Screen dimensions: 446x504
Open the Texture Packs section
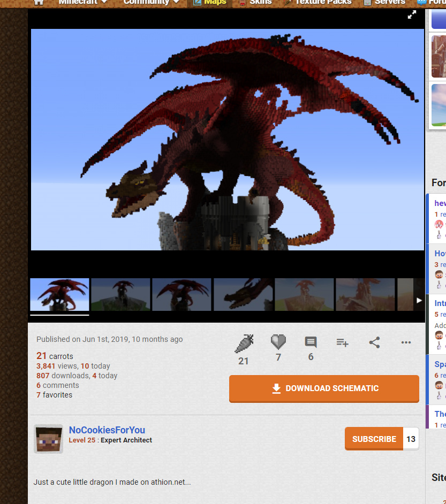(318, 2)
